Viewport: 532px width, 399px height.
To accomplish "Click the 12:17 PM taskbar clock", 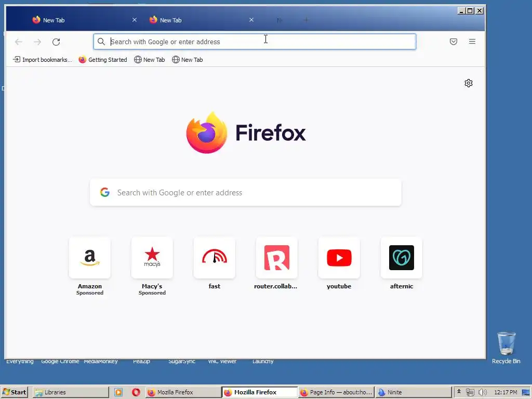I will 506,392.
